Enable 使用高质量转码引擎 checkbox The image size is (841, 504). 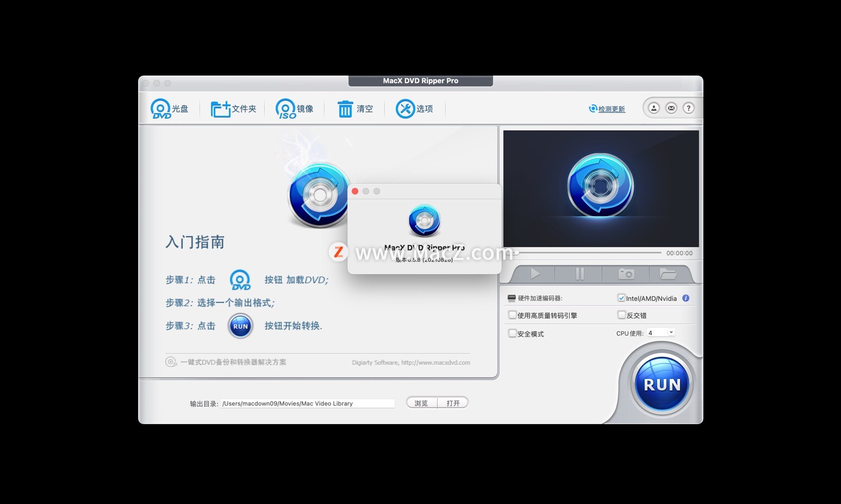click(512, 315)
